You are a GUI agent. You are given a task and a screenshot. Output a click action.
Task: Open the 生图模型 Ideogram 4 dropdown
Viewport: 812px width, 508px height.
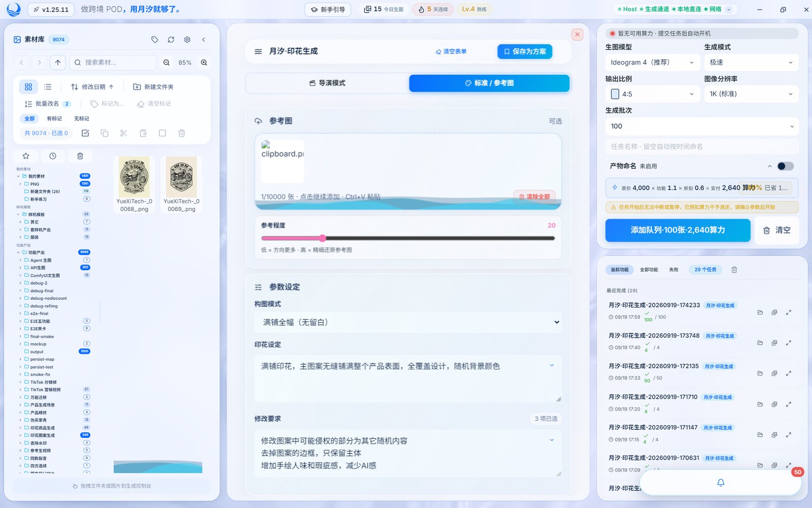coord(653,62)
